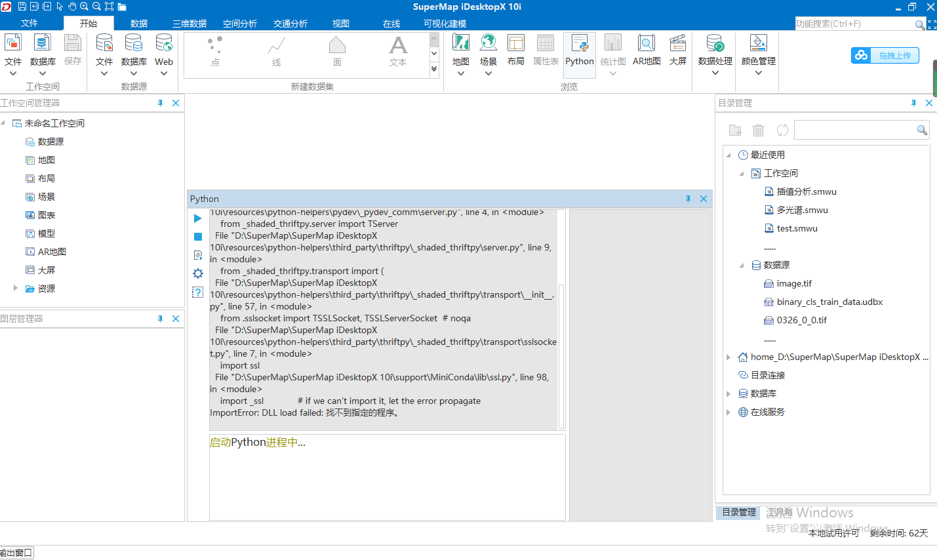Click the 输出窗口 button at bottom

pos(16,553)
